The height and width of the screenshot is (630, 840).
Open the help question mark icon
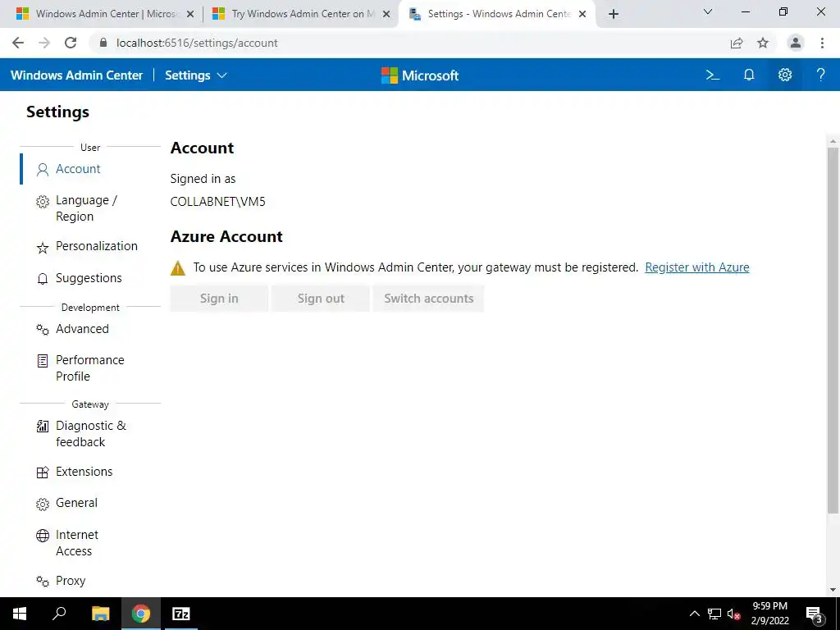pos(820,75)
